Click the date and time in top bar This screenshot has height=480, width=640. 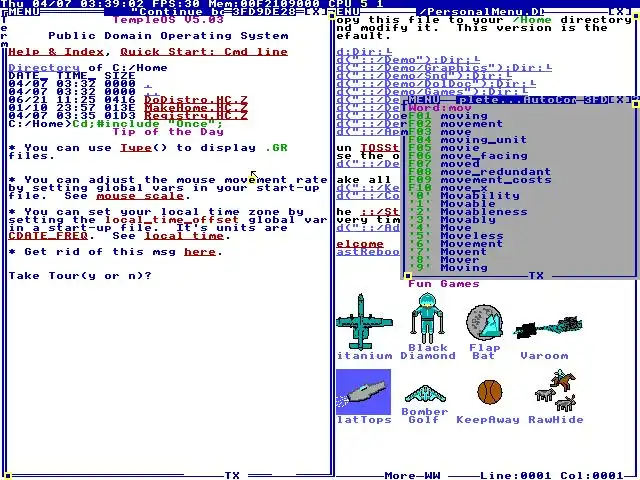pos(72,4)
